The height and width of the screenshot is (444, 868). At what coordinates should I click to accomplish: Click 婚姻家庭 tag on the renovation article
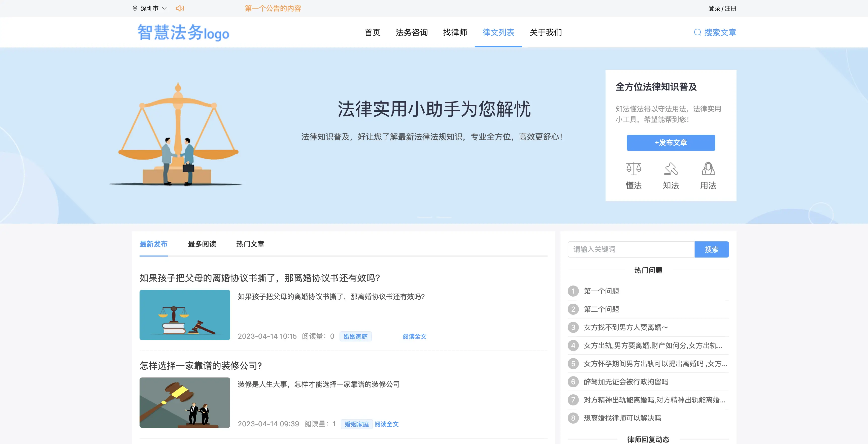click(356, 424)
